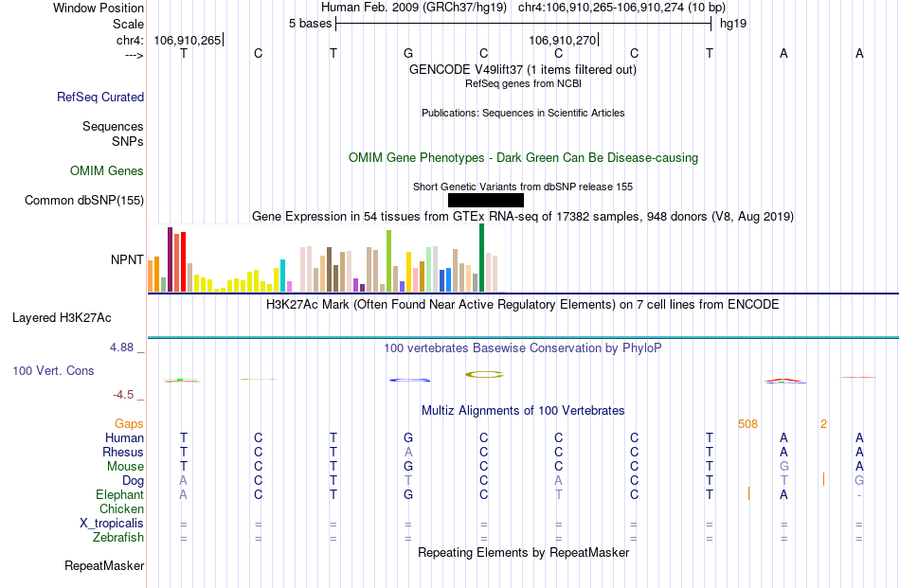Click the orange 2 gap count
Viewport: 900px width, 588px height.
click(x=823, y=424)
